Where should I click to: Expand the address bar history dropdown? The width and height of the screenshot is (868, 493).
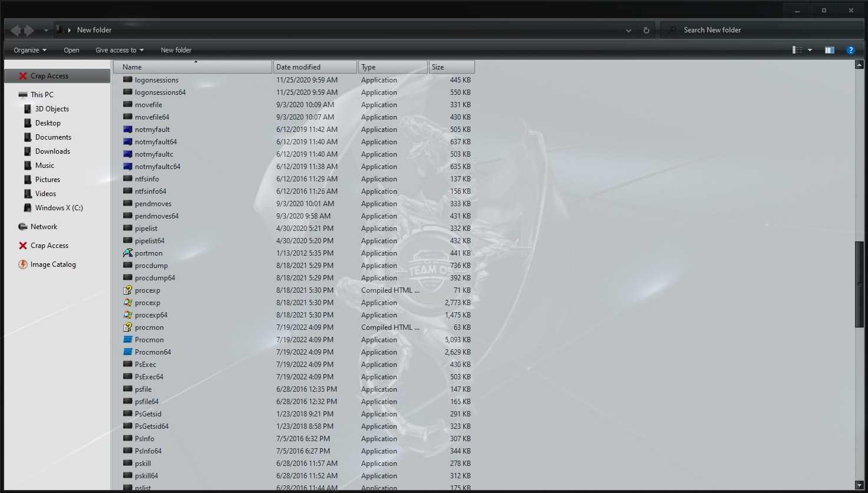629,30
